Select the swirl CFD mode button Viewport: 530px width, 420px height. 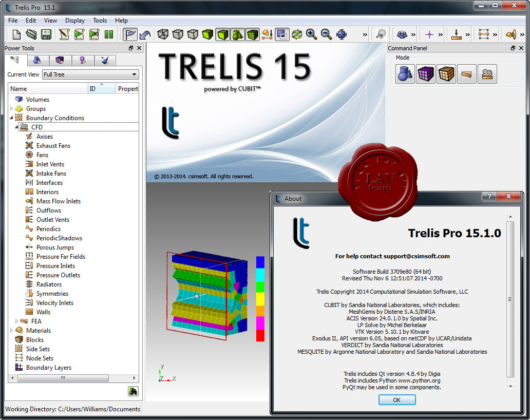tap(487, 73)
